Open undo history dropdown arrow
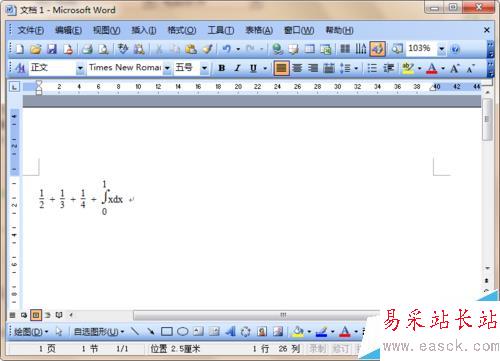500x361 pixels. [x=238, y=49]
